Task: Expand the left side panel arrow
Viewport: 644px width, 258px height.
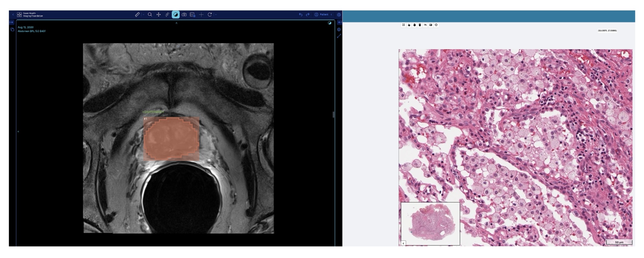Action: click(x=11, y=22)
